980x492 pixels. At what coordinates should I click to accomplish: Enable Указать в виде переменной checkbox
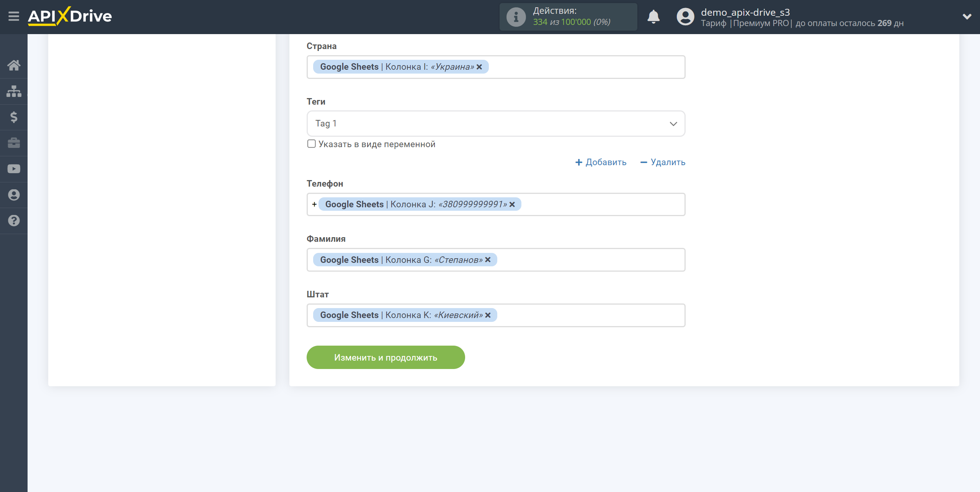(312, 144)
